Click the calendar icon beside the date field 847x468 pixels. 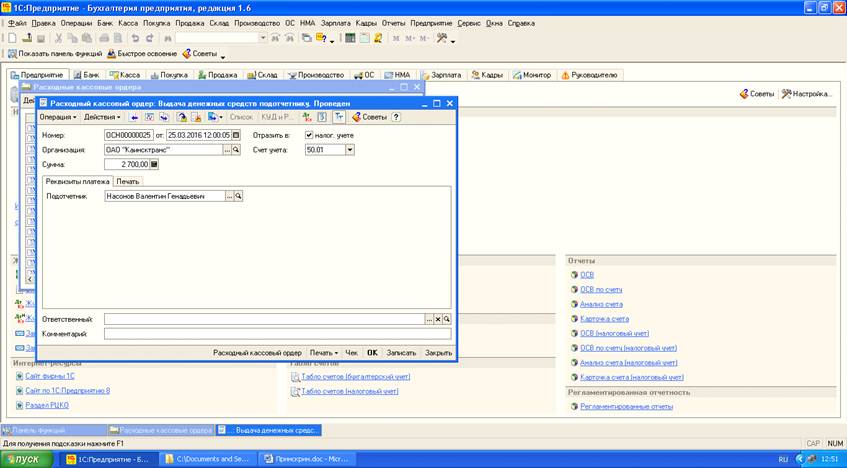pyautogui.click(x=236, y=135)
